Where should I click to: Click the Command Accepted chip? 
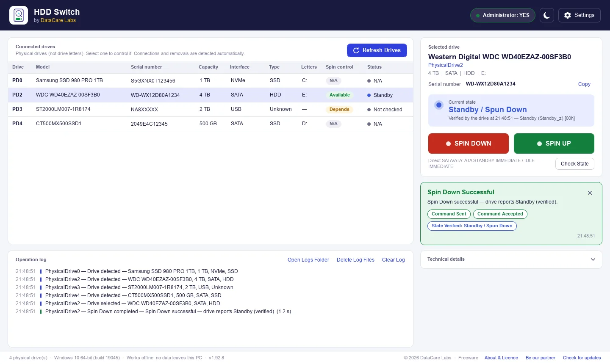coord(500,214)
